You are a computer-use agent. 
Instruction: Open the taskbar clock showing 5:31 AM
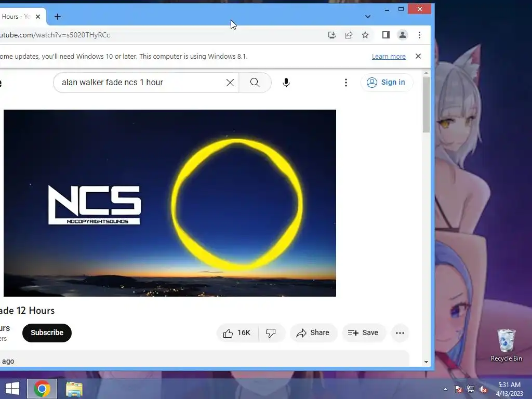pos(509,389)
